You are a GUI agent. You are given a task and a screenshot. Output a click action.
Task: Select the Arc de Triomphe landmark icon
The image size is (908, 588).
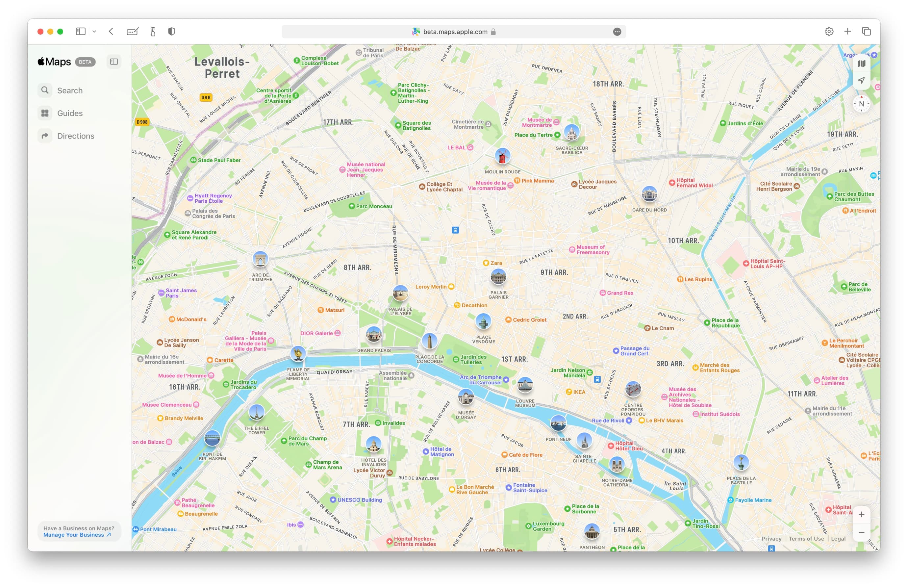pyautogui.click(x=260, y=260)
